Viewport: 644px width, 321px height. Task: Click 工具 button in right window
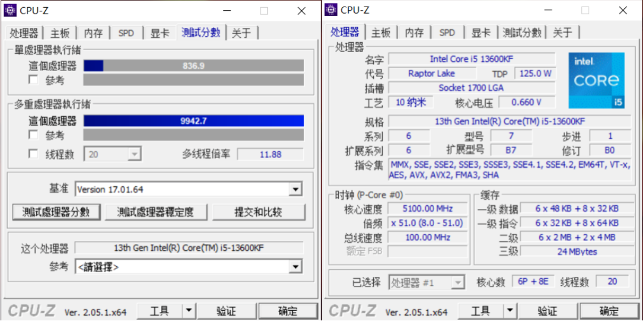pyautogui.click(x=480, y=311)
